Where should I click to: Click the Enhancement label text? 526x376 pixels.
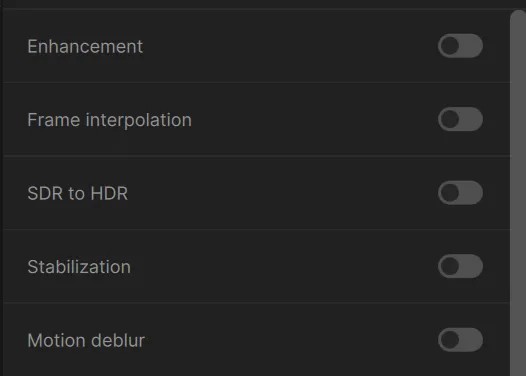(x=85, y=46)
